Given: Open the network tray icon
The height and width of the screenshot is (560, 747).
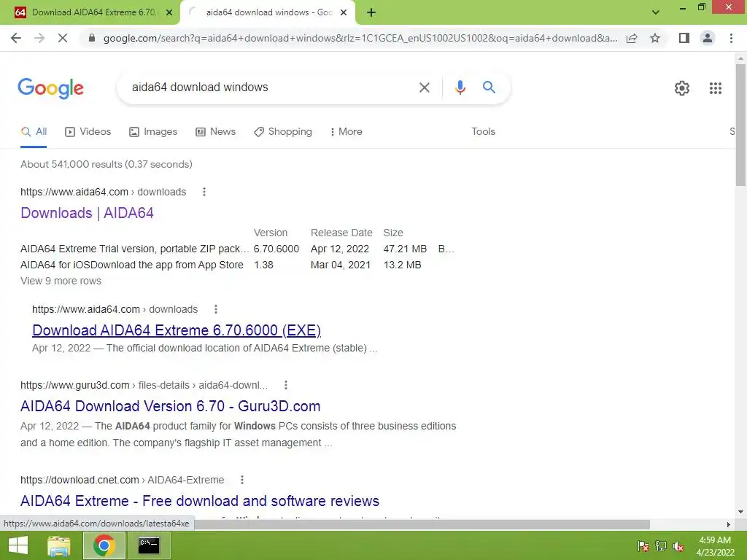Looking at the screenshot, I should point(661,545).
